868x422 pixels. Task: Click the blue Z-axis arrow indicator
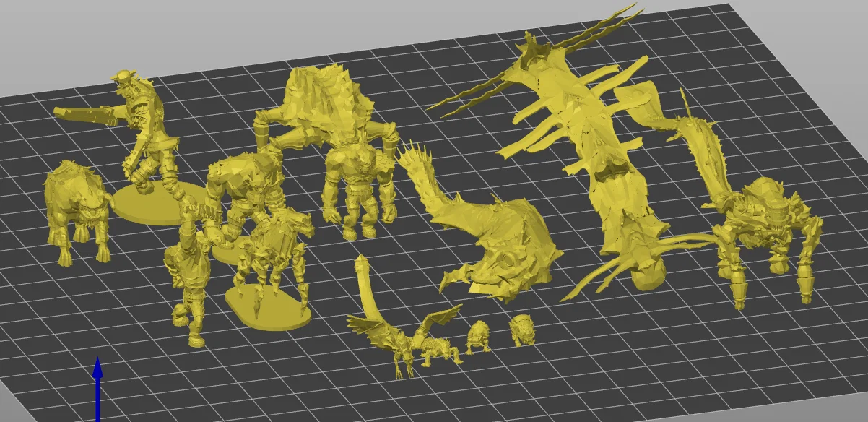(x=97, y=388)
